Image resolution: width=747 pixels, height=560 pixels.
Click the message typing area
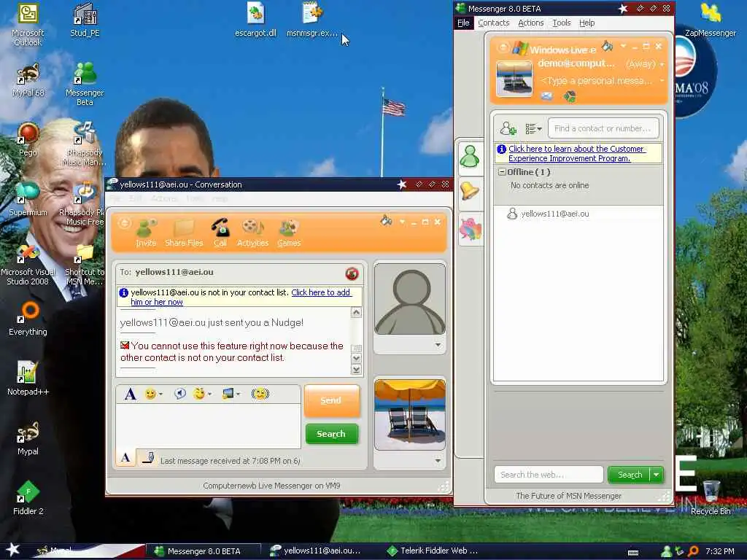click(x=208, y=425)
